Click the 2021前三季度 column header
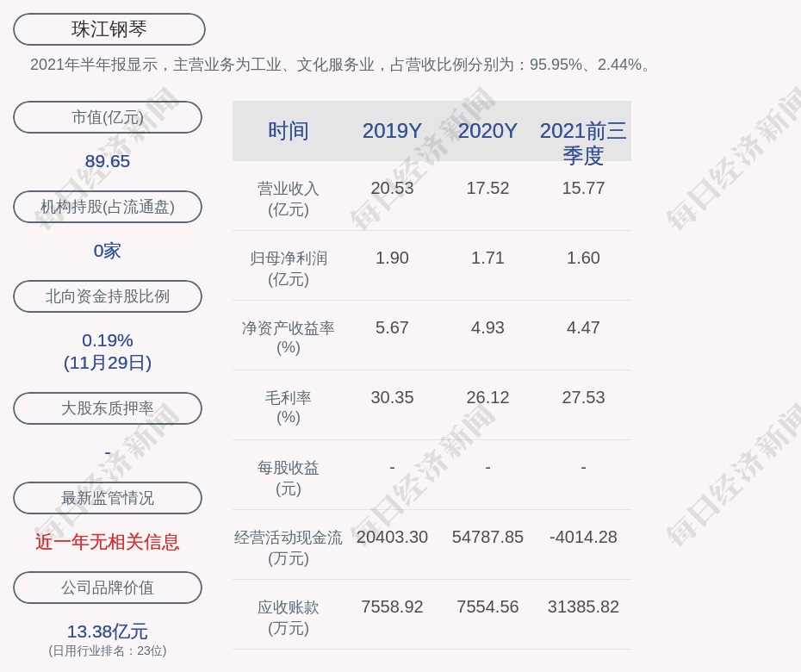The width and height of the screenshot is (801, 672). coord(583,143)
